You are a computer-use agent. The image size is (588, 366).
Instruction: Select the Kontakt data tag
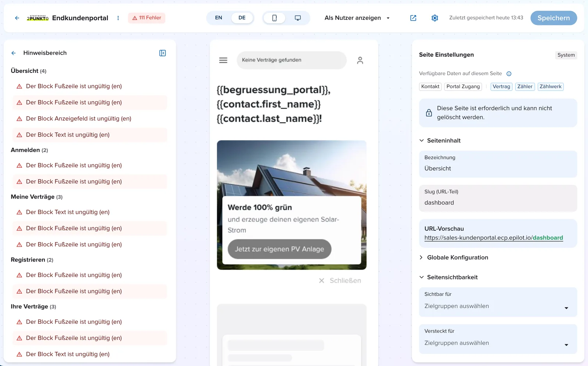click(430, 86)
